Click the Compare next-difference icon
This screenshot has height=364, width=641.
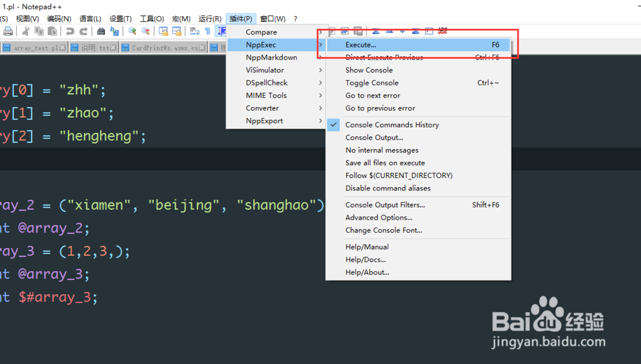click(403, 31)
